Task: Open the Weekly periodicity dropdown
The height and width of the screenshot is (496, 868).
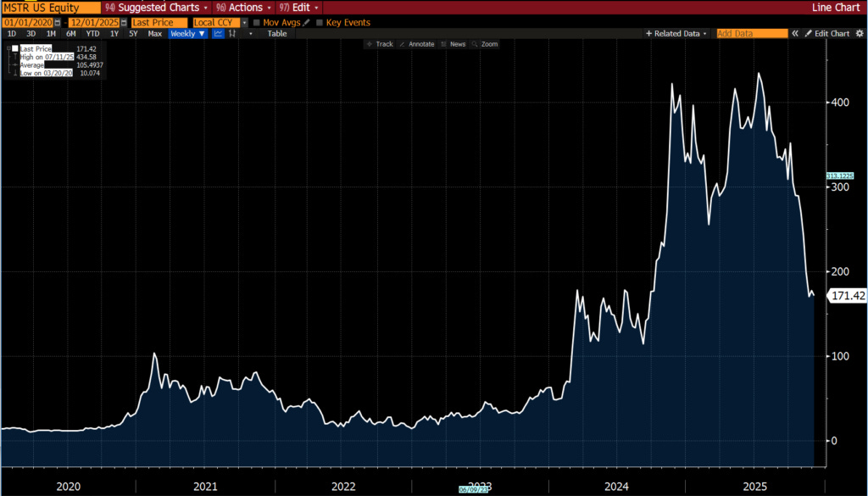Action: pyautogui.click(x=188, y=33)
